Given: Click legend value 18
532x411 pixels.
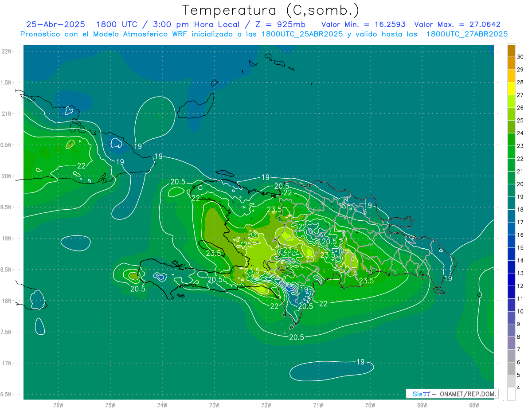Looking at the screenshot, I should tap(520, 210).
